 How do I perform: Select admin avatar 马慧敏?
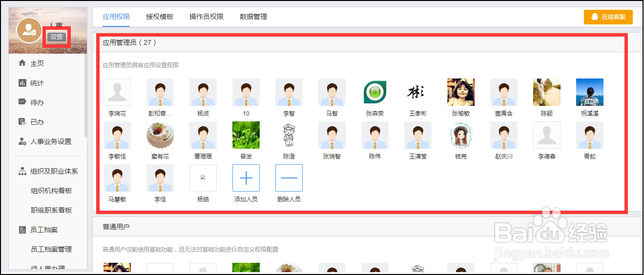117,178
